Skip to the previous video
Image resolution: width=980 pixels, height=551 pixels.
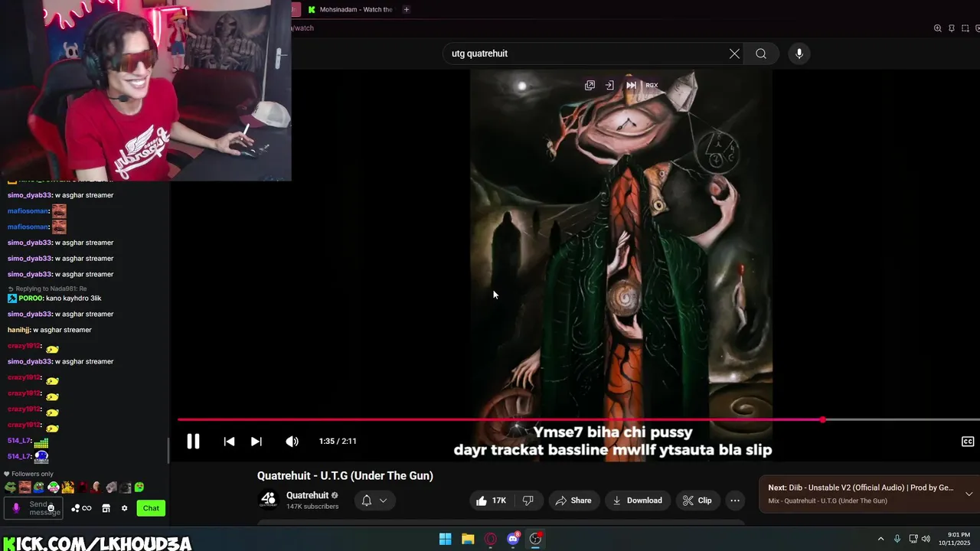tap(229, 441)
